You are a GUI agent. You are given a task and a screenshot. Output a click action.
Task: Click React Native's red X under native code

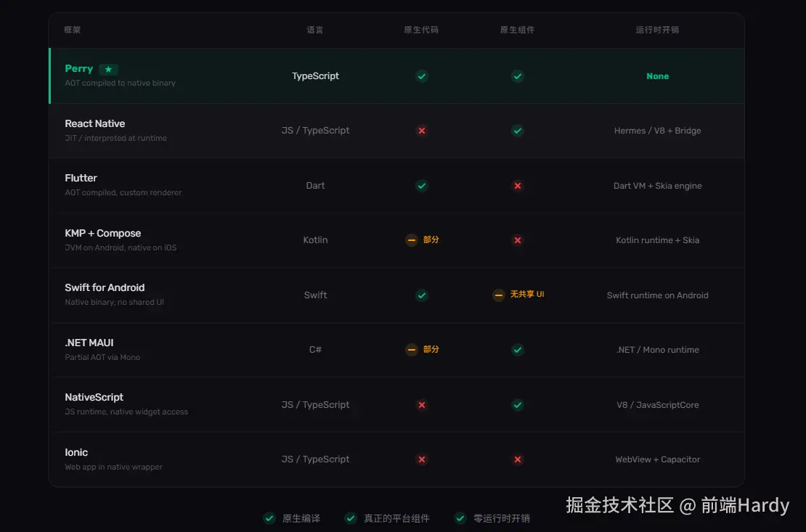pyautogui.click(x=421, y=131)
